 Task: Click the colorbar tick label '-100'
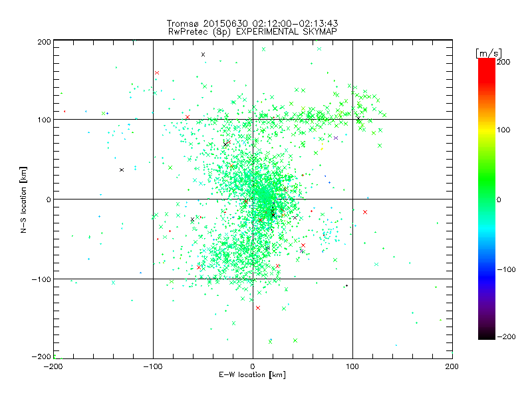coord(506,270)
